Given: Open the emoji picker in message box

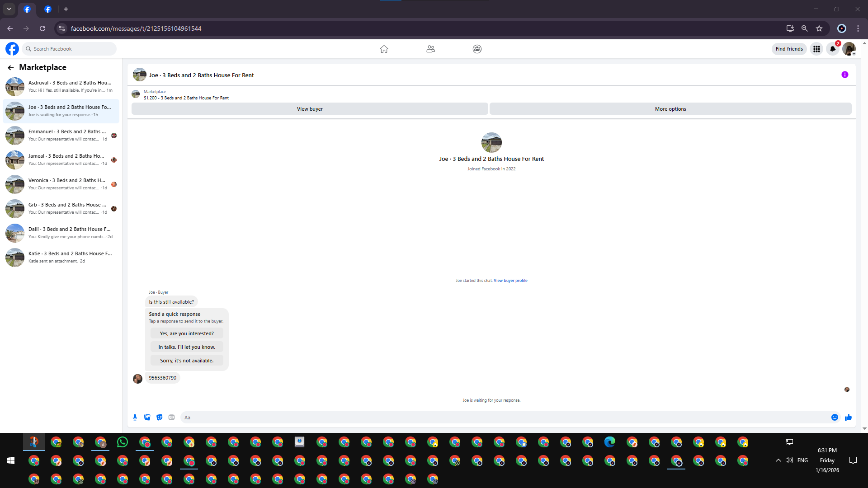Looking at the screenshot, I should pos(835,418).
